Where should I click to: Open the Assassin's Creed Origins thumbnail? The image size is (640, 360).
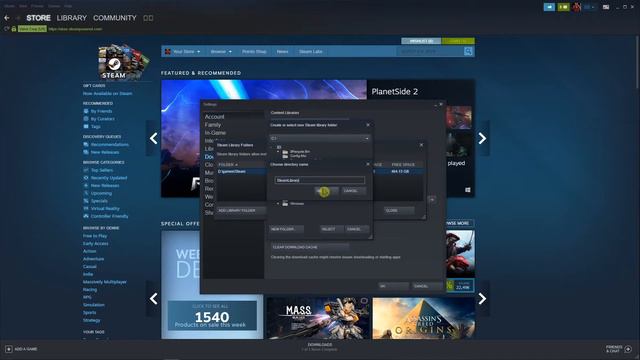point(424,318)
